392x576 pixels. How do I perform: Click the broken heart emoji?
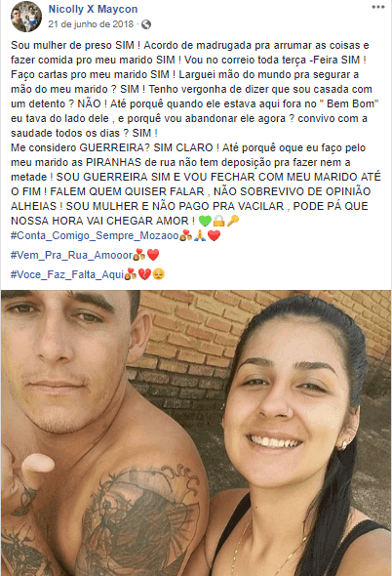[144, 274]
